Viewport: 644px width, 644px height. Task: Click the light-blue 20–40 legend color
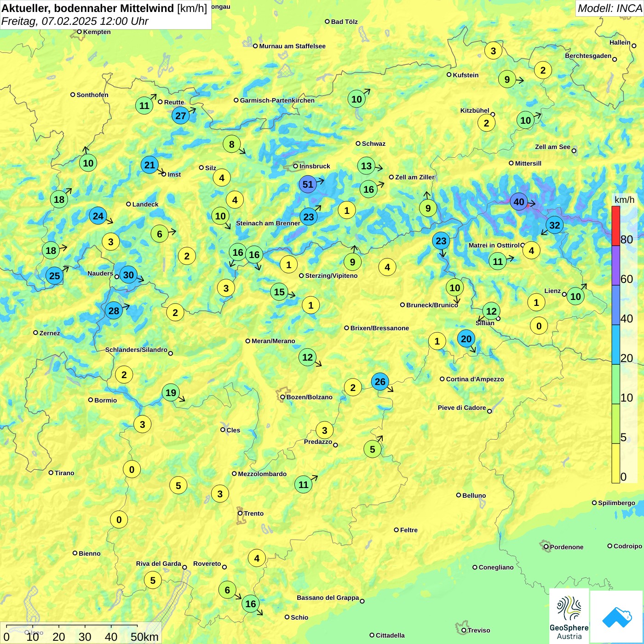coord(615,345)
